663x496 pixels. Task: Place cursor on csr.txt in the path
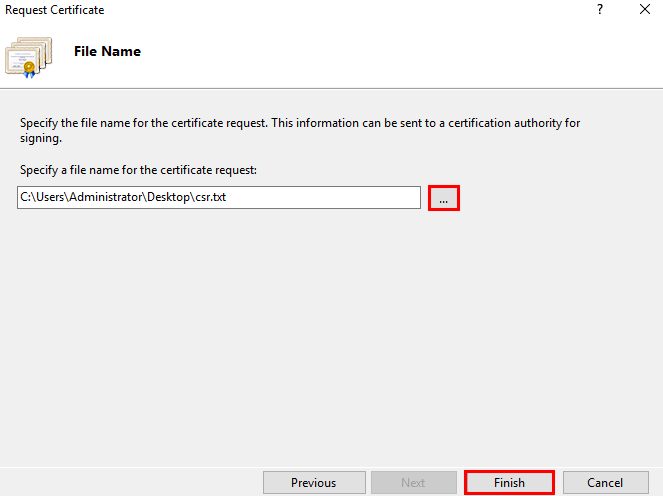click(x=211, y=197)
